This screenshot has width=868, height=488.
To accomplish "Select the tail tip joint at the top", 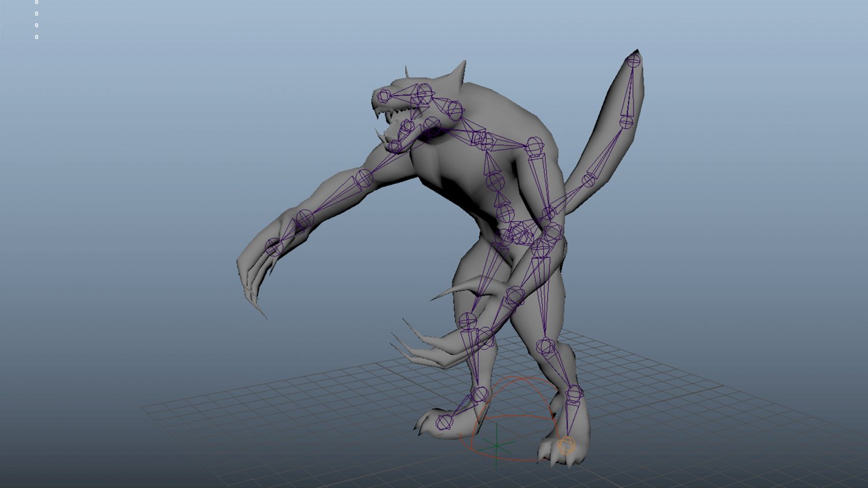I will pos(632,60).
